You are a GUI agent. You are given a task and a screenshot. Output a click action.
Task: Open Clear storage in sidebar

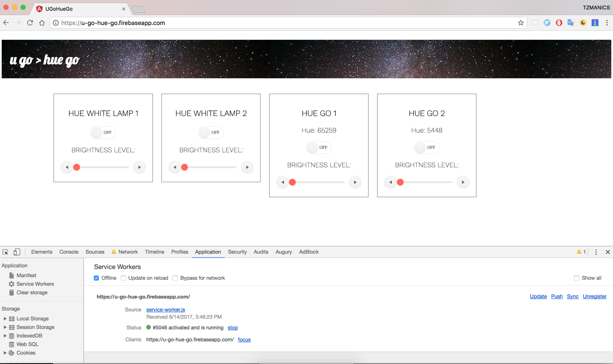tap(32, 293)
